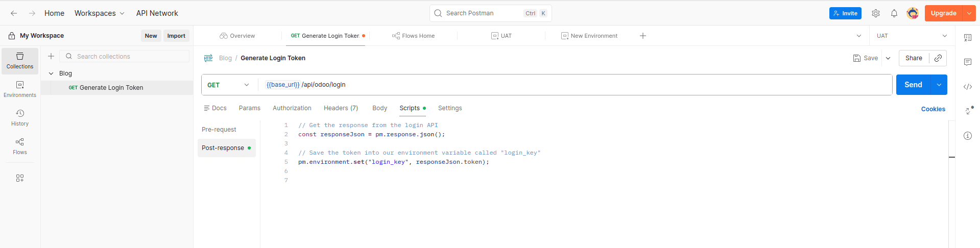The width and height of the screenshot is (980, 248).
Task: Open the Save options dropdown arrow
Action: pyautogui.click(x=888, y=58)
